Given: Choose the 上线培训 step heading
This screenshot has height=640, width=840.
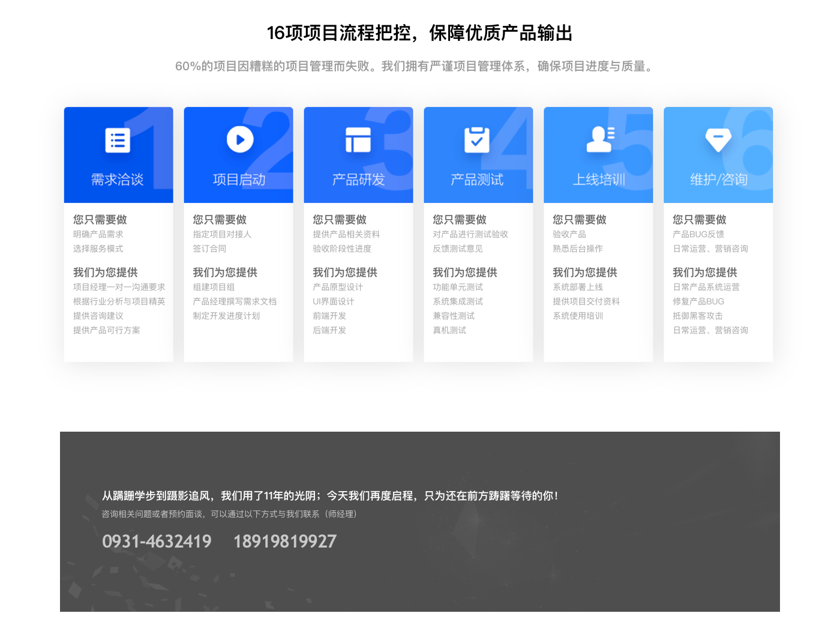Looking at the screenshot, I should tap(599, 180).
